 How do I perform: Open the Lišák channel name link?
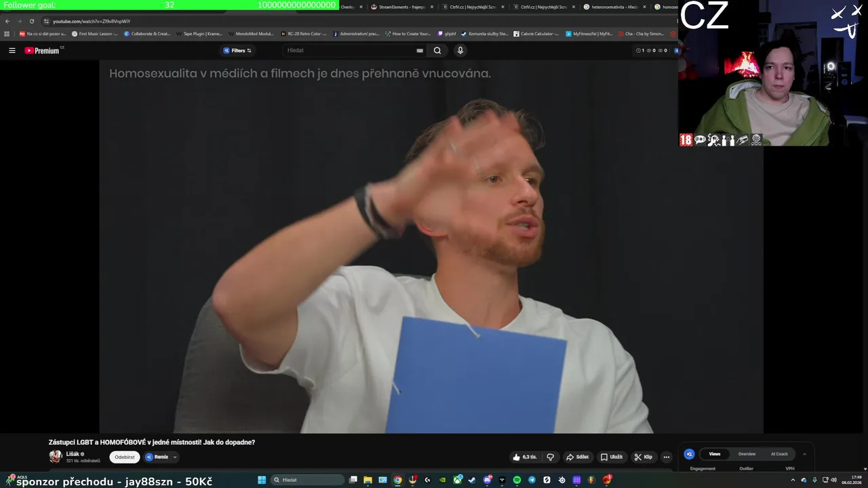click(x=73, y=454)
